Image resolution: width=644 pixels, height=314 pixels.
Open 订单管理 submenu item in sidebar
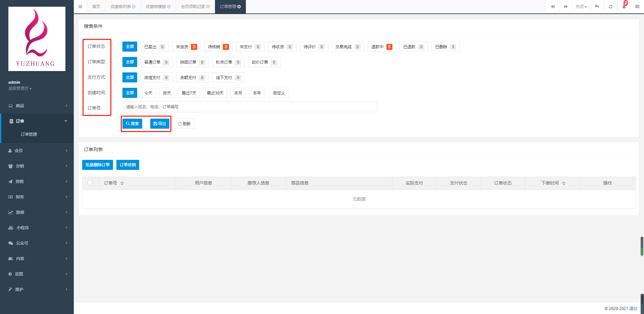point(29,134)
